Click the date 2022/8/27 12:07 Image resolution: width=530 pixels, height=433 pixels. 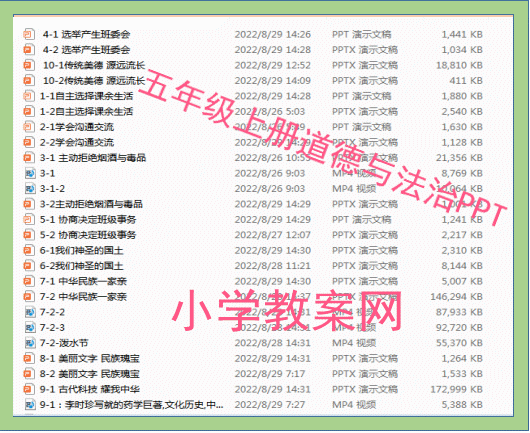coord(273,235)
